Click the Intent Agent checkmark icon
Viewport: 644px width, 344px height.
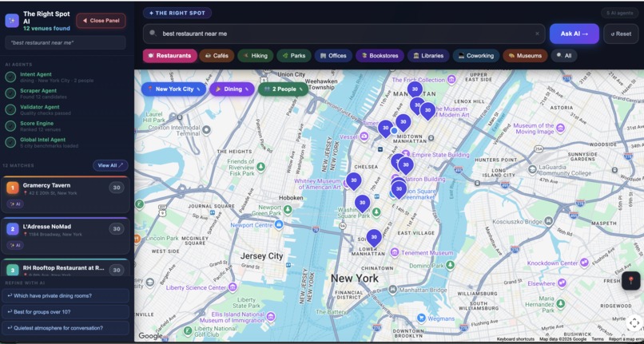[10, 77]
